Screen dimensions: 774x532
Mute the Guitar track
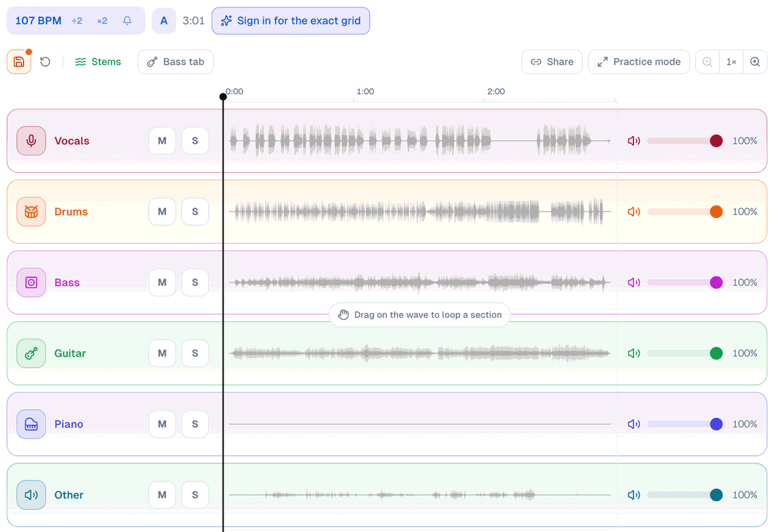pyautogui.click(x=162, y=353)
